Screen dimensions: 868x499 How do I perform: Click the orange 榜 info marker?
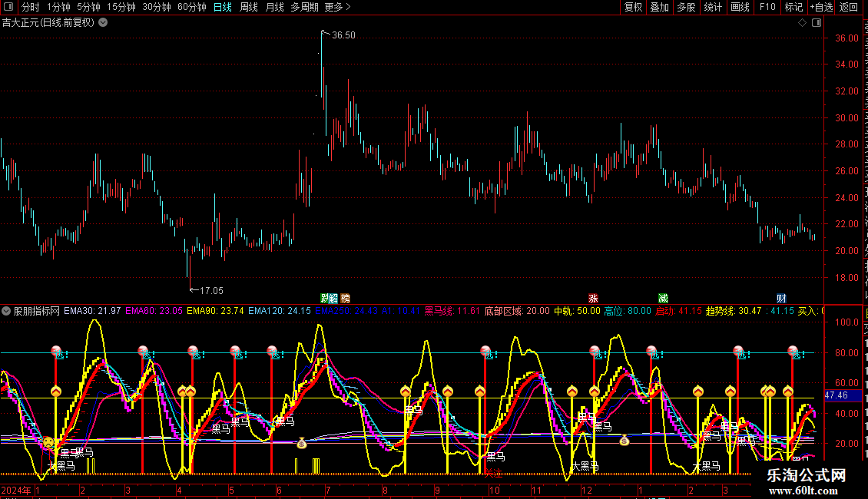click(346, 299)
